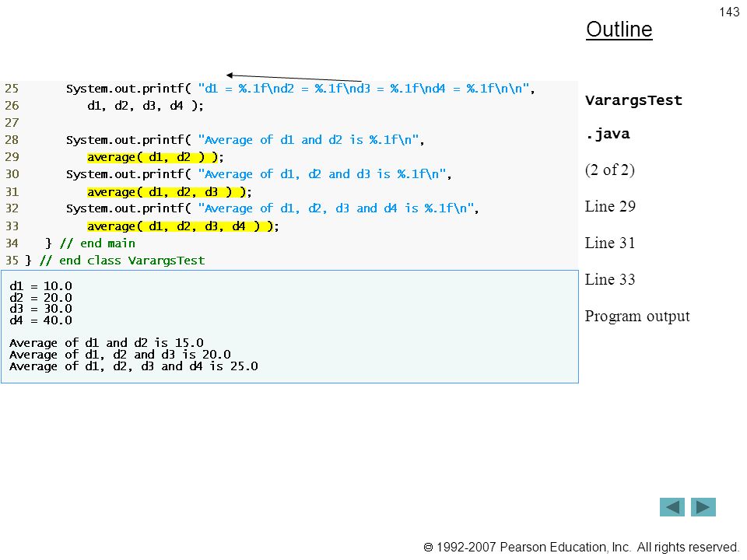The image size is (747, 560).
Task: Click output "Average of d1, d2, d3 and d4 is 25.0"
Action: click(134, 366)
